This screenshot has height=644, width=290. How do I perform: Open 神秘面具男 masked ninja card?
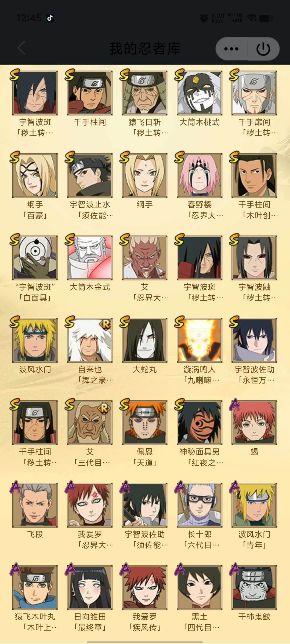coord(200,422)
